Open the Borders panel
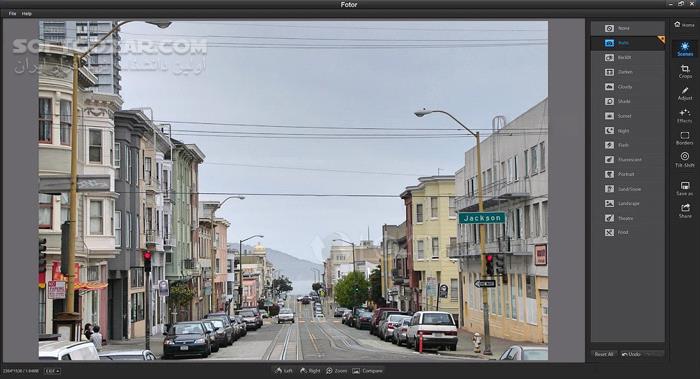Image resolution: width=700 pixels, height=379 pixels. 685,138
